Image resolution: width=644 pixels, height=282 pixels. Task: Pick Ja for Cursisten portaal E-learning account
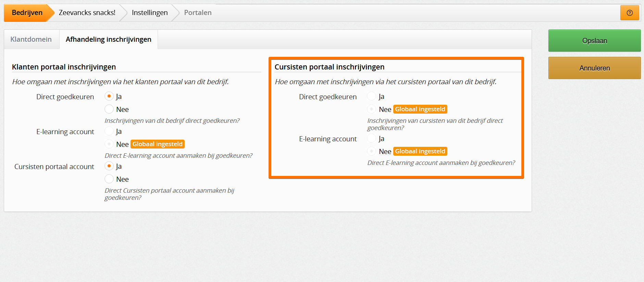pos(372,138)
